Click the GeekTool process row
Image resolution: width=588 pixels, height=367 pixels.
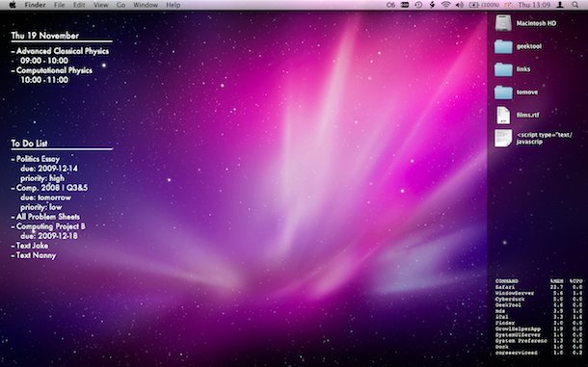539,304
